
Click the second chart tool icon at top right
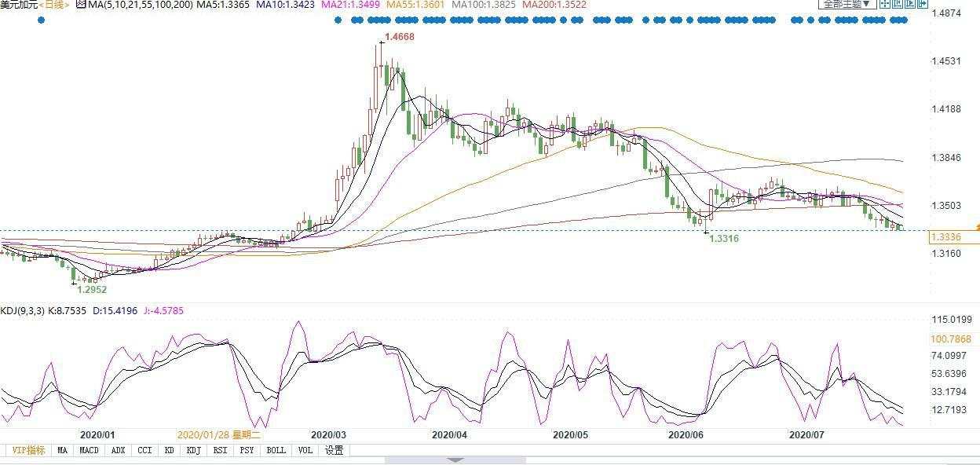coord(898,3)
